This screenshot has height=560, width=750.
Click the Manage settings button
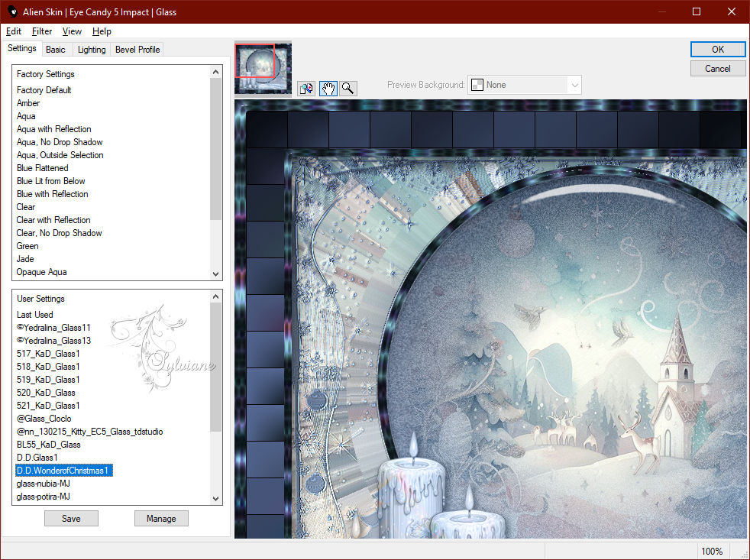click(161, 518)
